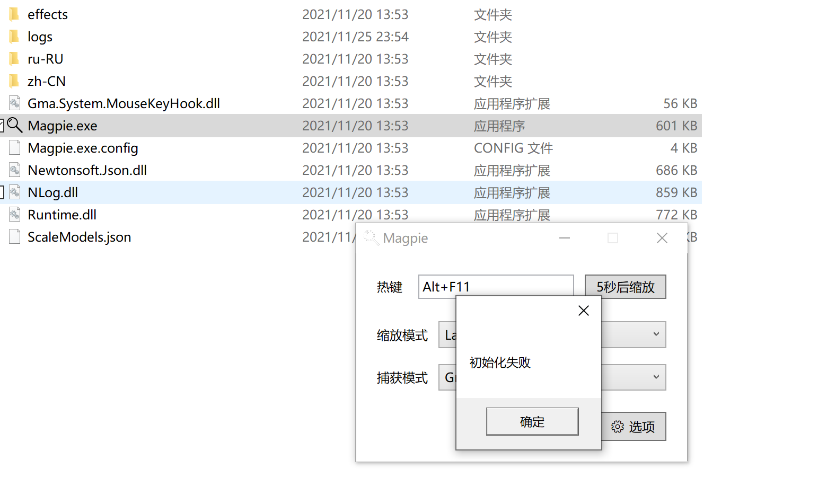Viewport: 818px width, 504px height.
Task: Select the file name Runtime.dll
Action: [x=62, y=215]
